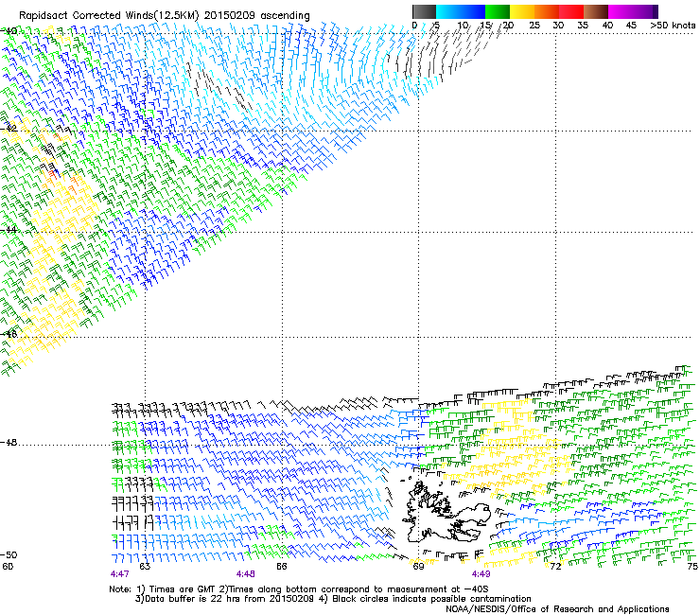Click the 'NOAA/NESDIS/Office of Research and Applications' credit
The image size is (700, 615).
[557, 609]
